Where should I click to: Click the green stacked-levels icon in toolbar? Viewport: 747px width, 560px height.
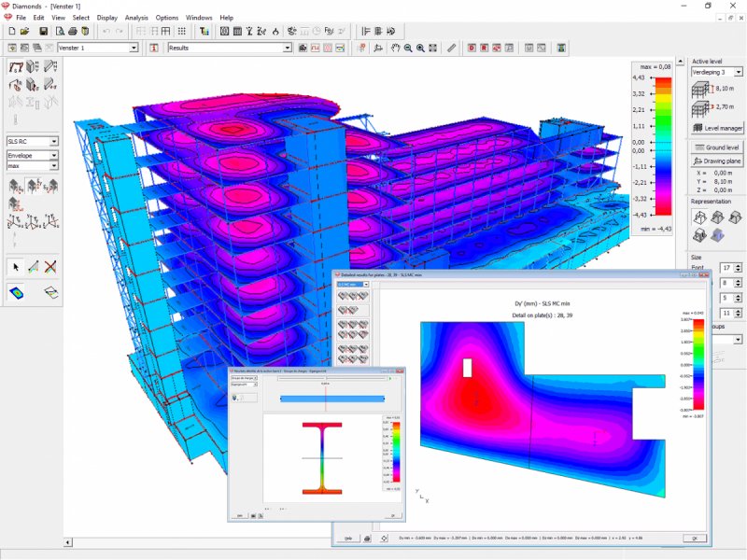coord(562,49)
